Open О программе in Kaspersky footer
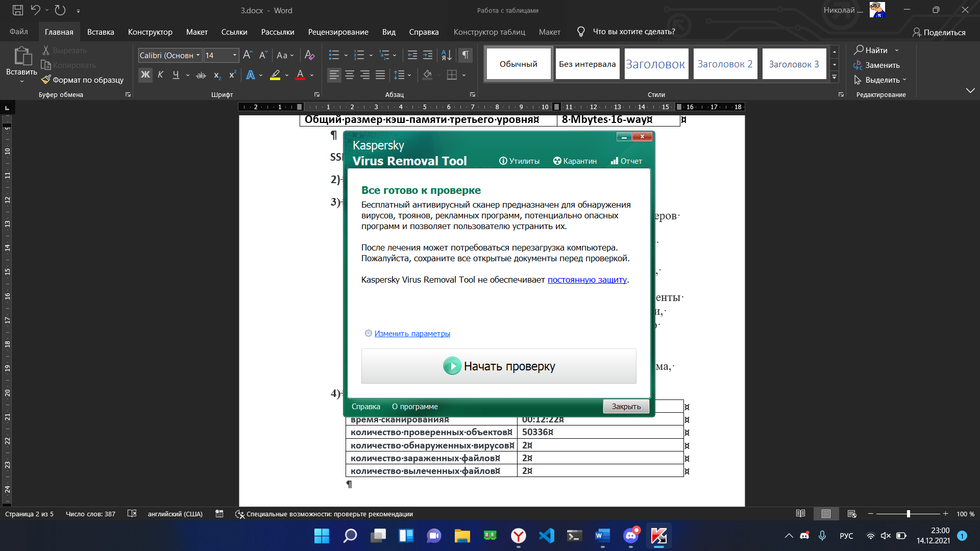The image size is (980, 551). pyautogui.click(x=414, y=407)
